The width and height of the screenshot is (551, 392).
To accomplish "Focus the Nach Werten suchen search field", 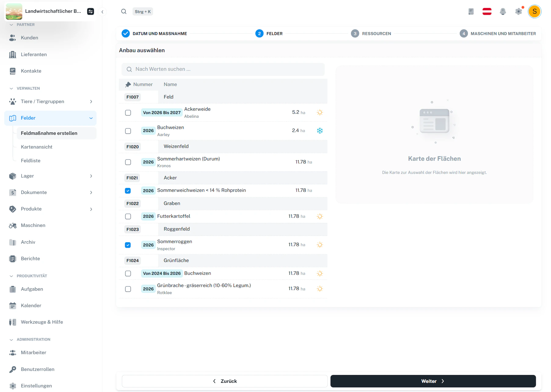I will click(x=223, y=69).
